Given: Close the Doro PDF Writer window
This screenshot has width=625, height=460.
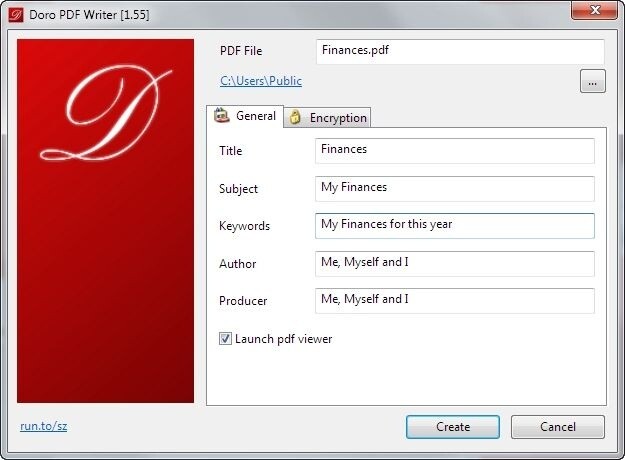Looking at the screenshot, I should click(x=594, y=10).
